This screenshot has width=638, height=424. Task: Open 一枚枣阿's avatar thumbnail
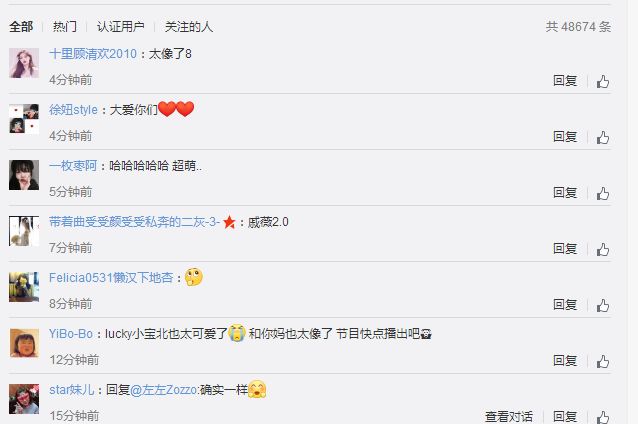[x=24, y=175]
